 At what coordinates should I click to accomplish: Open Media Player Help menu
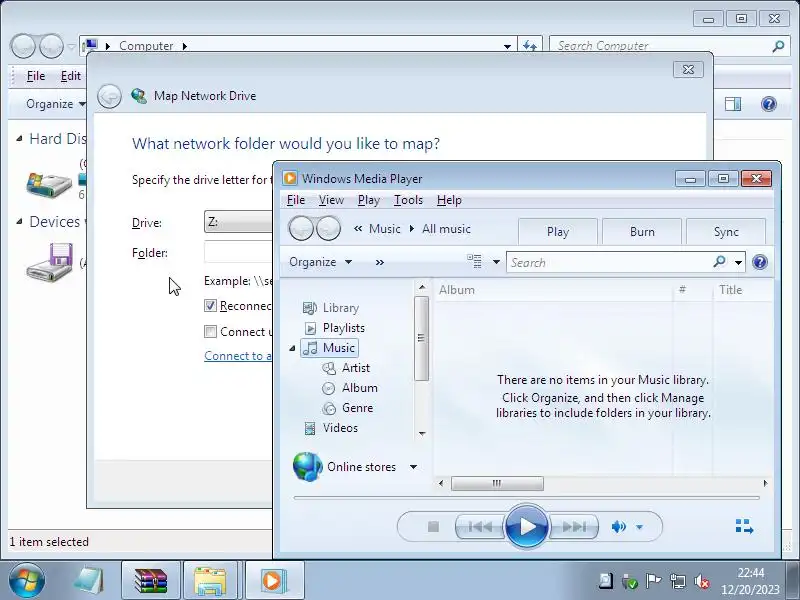click(x=449, y=200)
